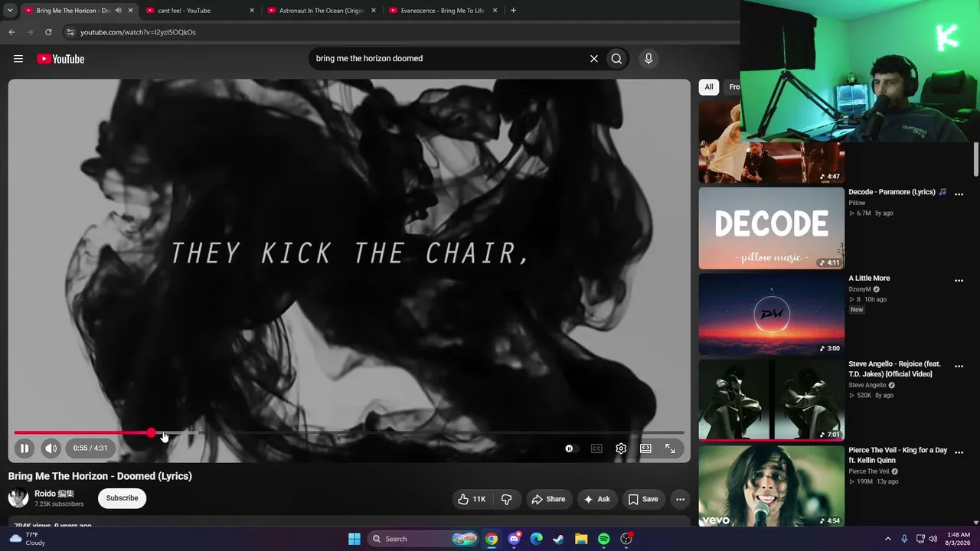Toggle the autoplay switch in the player

[571, 448]
